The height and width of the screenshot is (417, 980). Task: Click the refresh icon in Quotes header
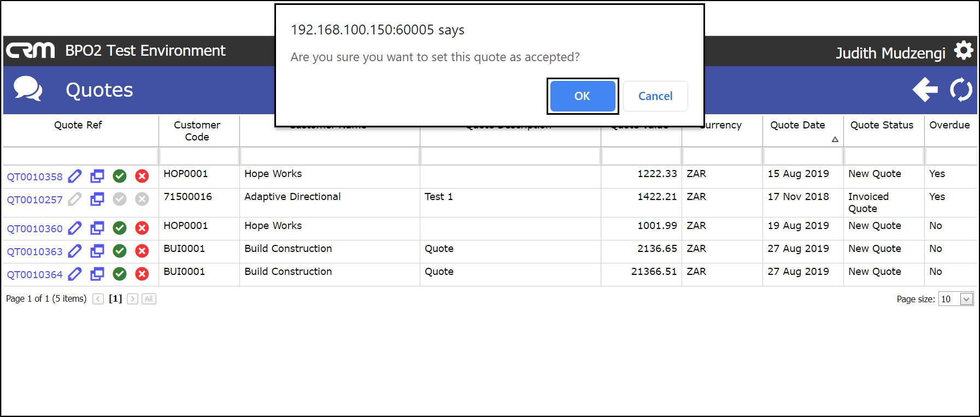click(961, 90)
